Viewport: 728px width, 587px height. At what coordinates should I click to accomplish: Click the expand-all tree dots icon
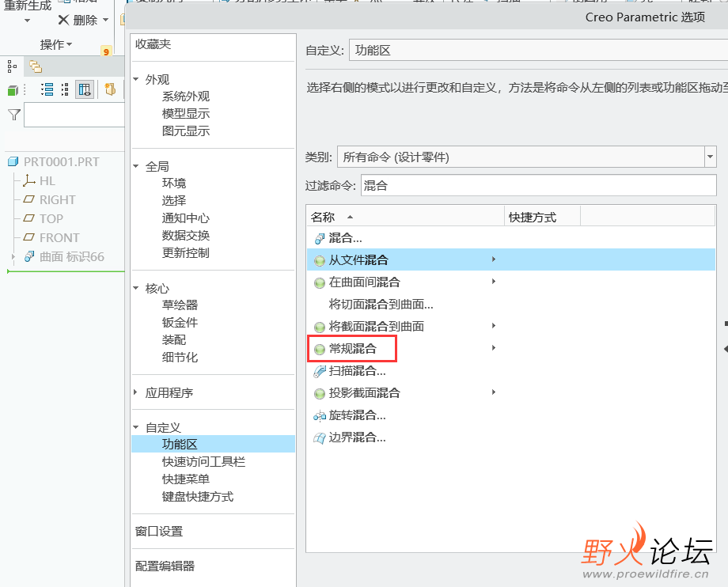pos(65,89)
